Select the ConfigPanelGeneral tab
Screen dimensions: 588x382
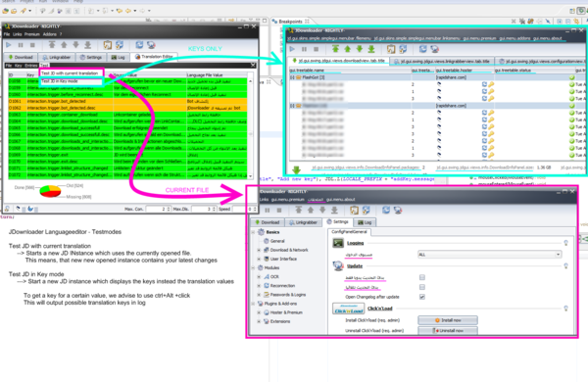click(349, 232)
